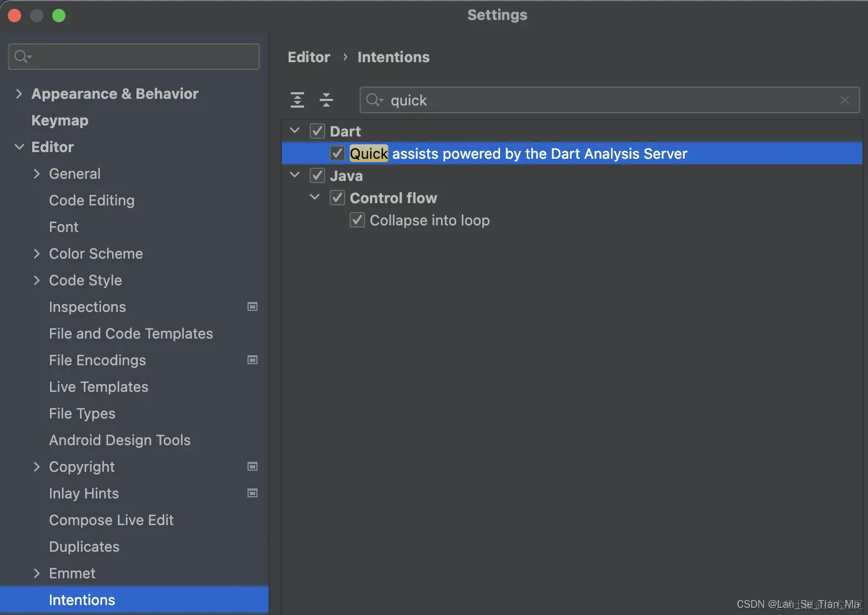868x615 pixels.
Task: Click the settings search magnifier icon
Action: (22, 57)
